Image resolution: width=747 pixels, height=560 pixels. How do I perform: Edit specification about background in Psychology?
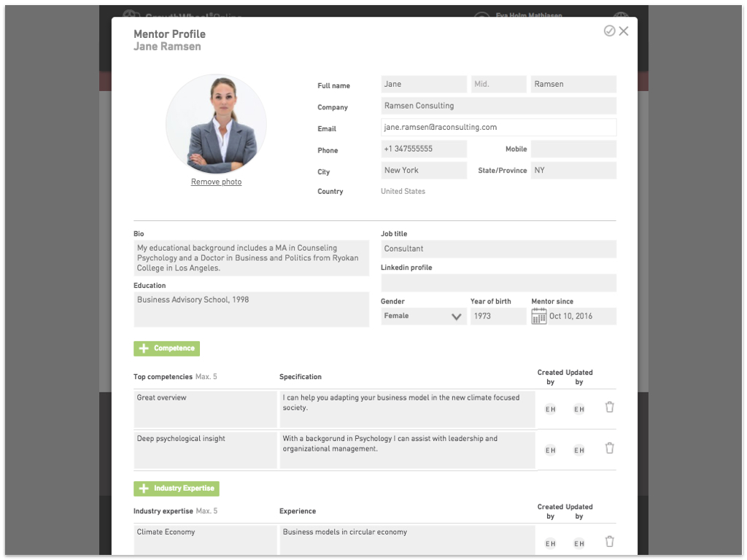pyautogui.click(x=407, y=451)
